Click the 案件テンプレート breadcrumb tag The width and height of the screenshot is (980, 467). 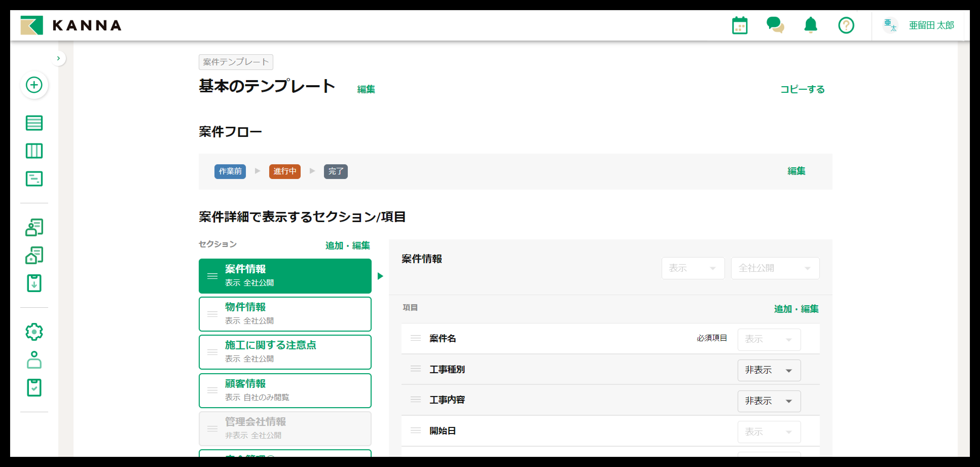236,62
